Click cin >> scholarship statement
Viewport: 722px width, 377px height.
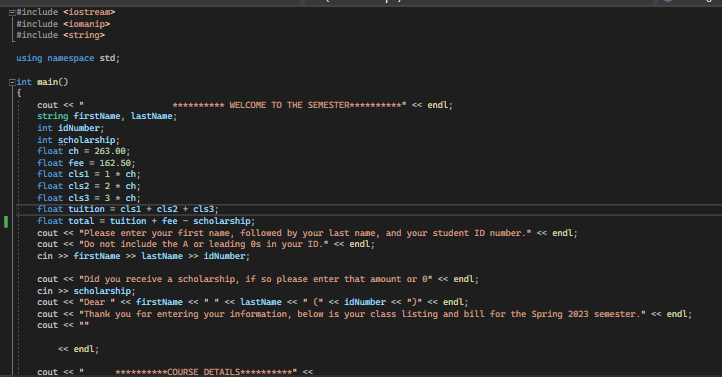coord(86,291)
